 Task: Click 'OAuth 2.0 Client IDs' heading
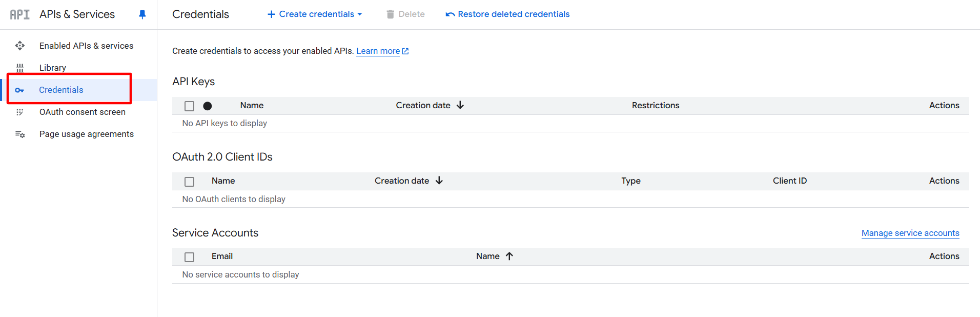tap(222, 157)
